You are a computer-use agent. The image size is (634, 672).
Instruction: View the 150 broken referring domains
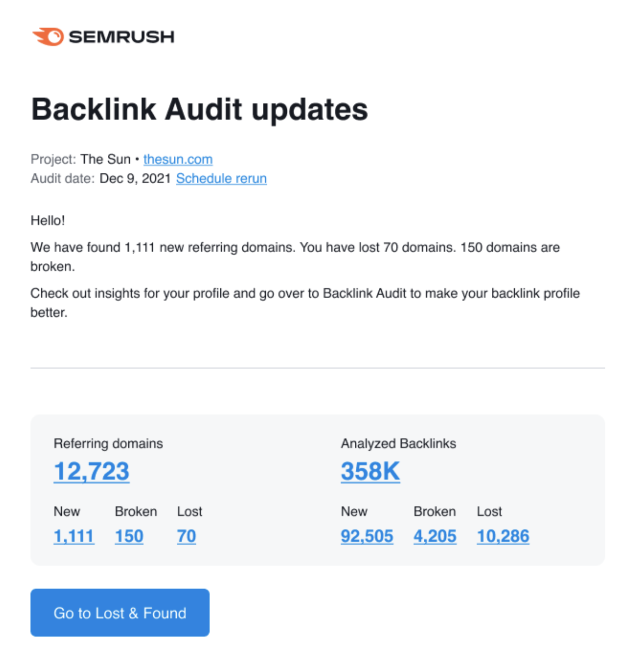click(x=129, y=537)
